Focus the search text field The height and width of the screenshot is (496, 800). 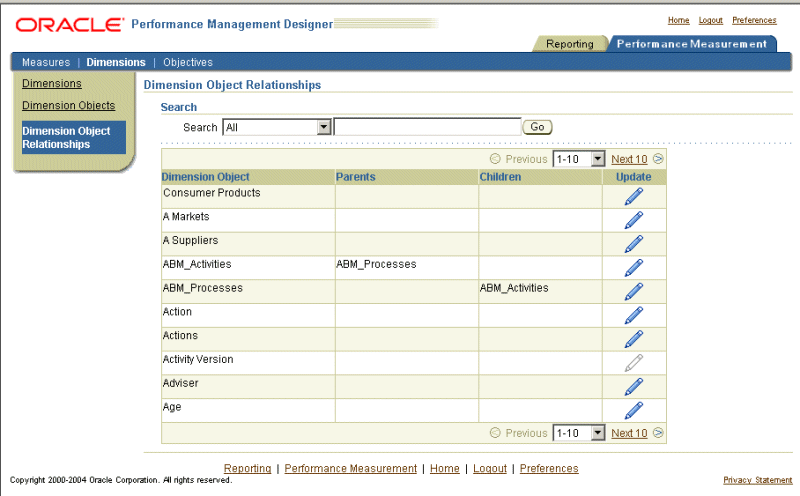428,127
